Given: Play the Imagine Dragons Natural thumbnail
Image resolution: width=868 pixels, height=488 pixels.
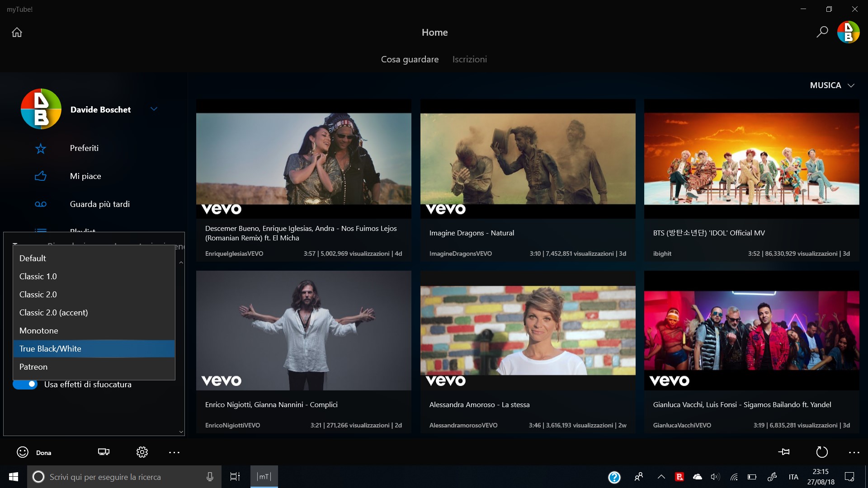Looking at the screenshot, I should click(x=528, y=159).
